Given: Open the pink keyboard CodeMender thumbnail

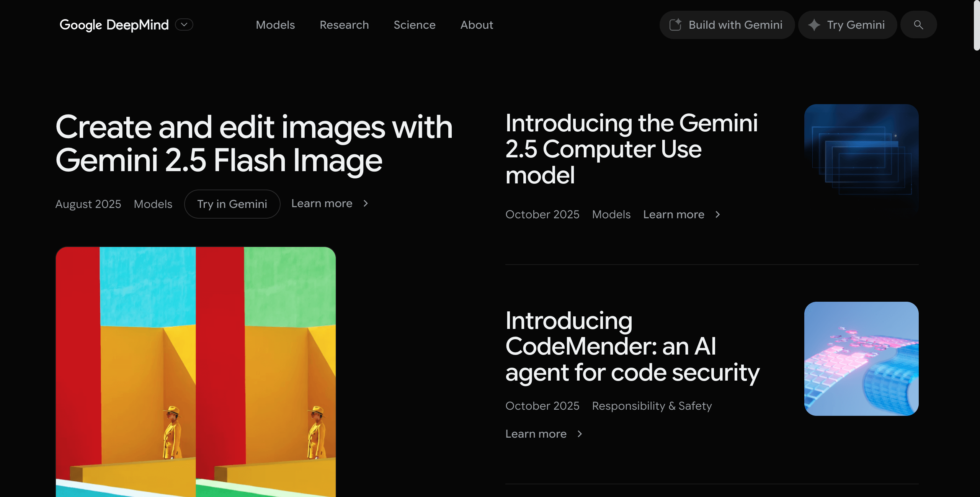Looking at the screenshot, I should 861,359.
